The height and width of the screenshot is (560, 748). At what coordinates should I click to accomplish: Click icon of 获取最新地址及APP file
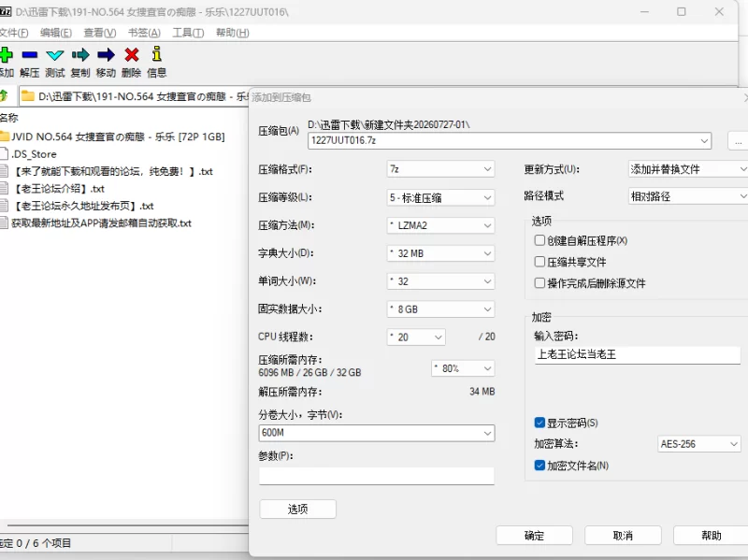click(x=5, y=223)
